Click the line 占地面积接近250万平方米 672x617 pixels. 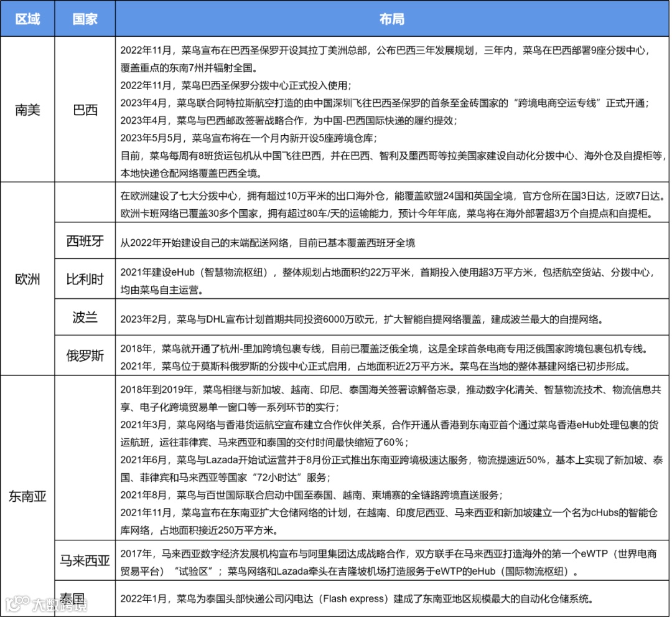click(199, 530)
